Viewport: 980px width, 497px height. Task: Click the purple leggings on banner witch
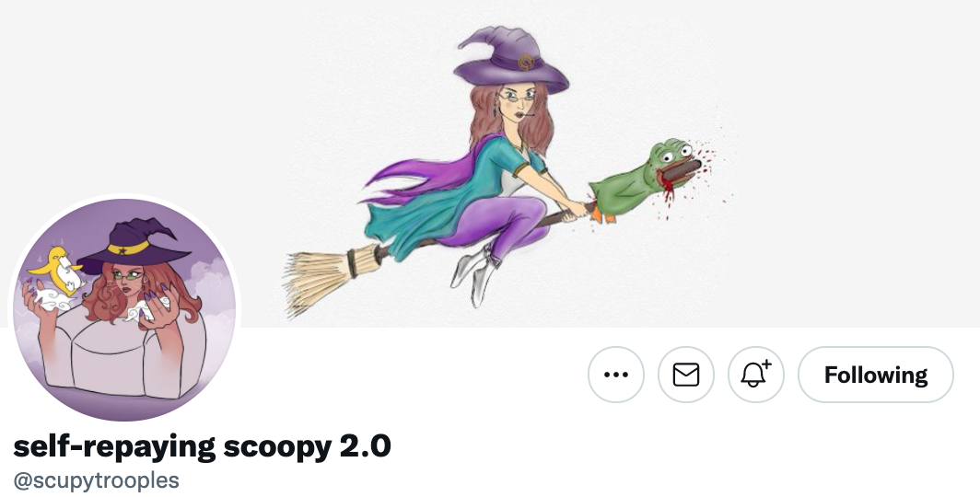500,224
